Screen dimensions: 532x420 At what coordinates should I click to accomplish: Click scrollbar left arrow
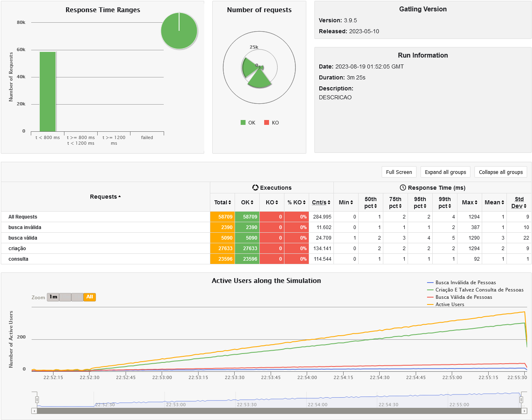[34, 411]
